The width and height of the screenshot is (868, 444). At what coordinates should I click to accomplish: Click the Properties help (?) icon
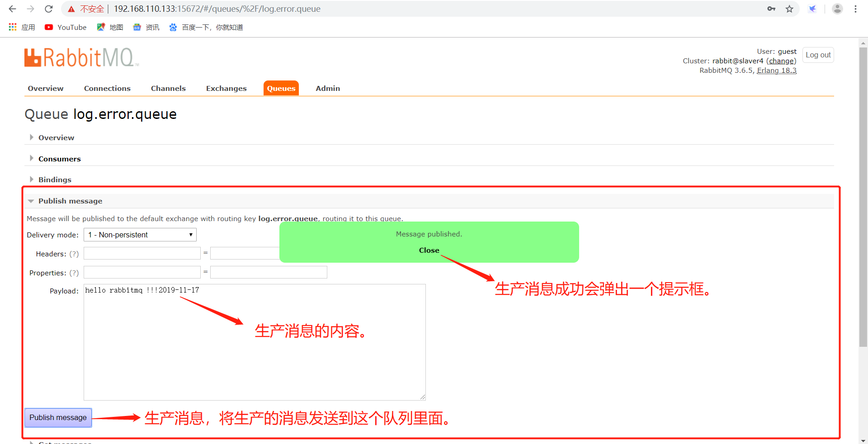point(74,273)
